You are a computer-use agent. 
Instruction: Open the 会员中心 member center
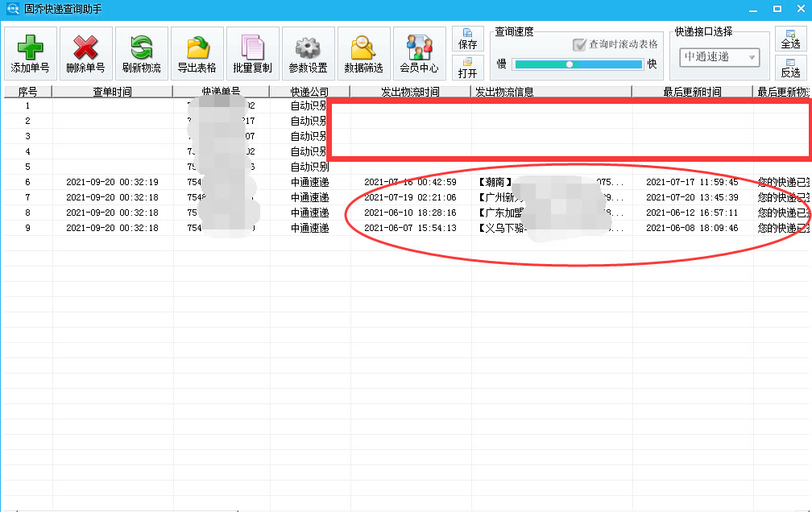(419, 52)
